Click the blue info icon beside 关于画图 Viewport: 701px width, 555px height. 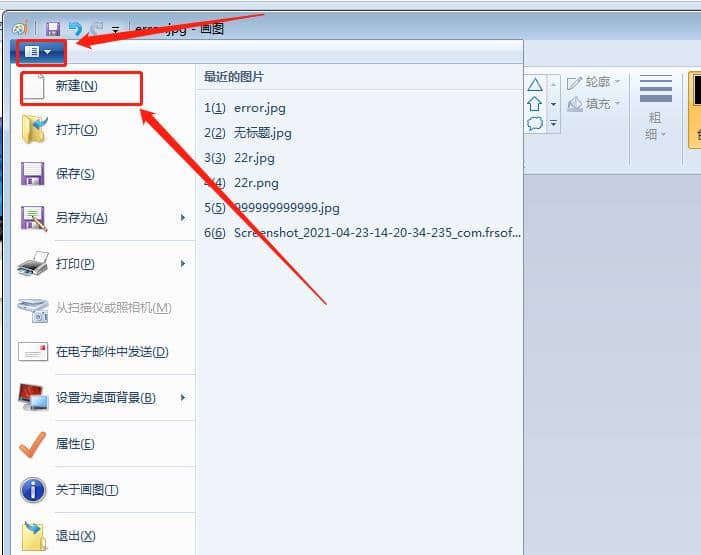click(x=33, y=490)
